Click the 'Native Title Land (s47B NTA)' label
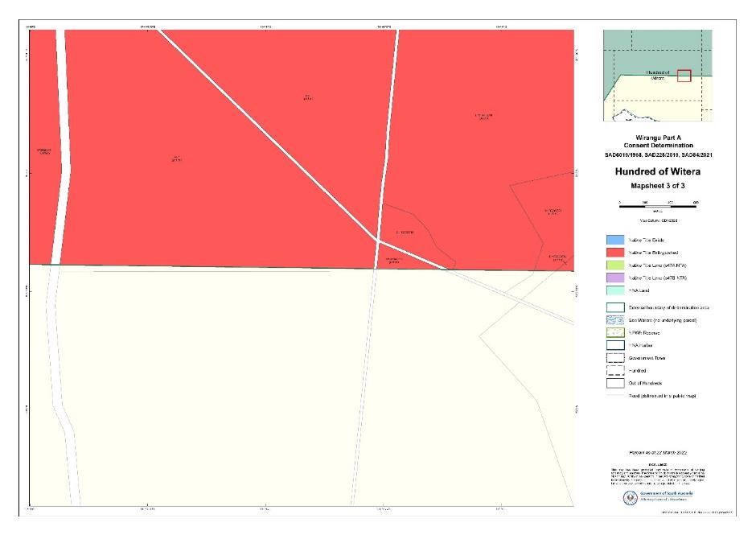The height and width of the screenshot is (535, 756). (658, 278)
